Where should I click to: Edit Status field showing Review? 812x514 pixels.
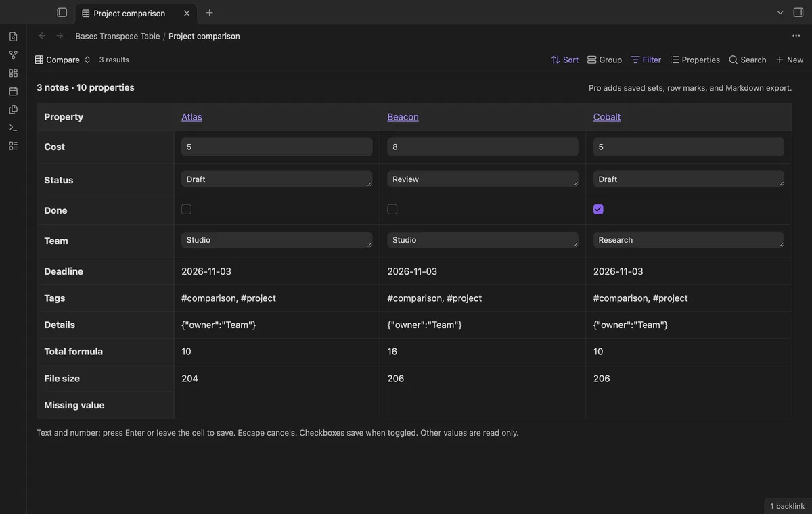[483, 179]
